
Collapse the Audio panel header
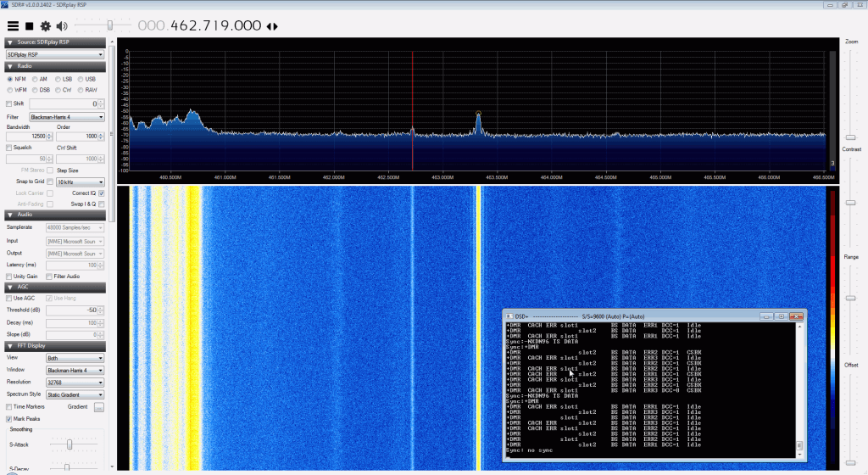click(x=55, y=215)
